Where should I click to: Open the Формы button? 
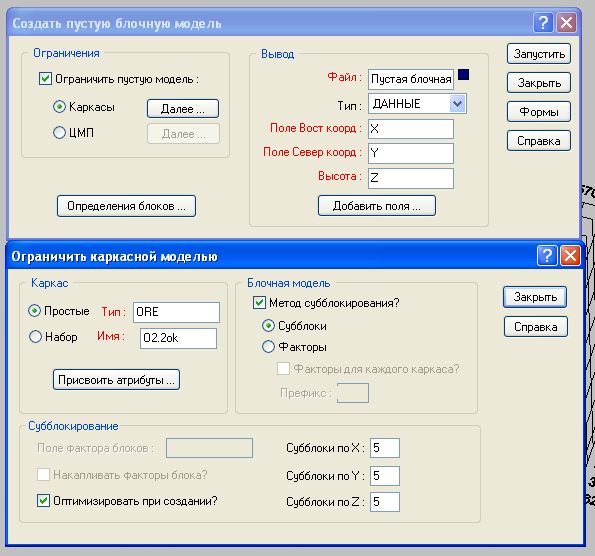[x=539, y=112]
